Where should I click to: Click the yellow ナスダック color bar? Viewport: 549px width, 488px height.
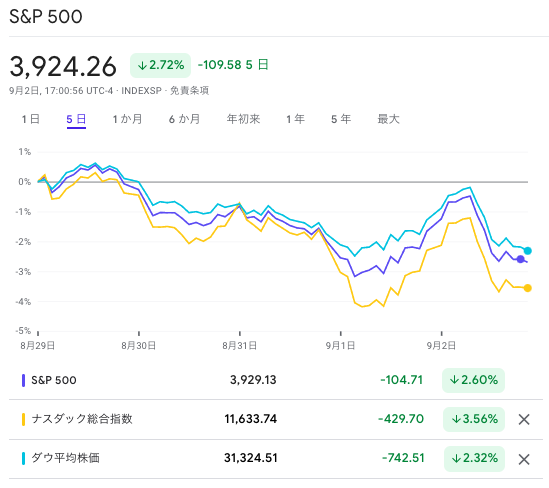click(23, 419)
